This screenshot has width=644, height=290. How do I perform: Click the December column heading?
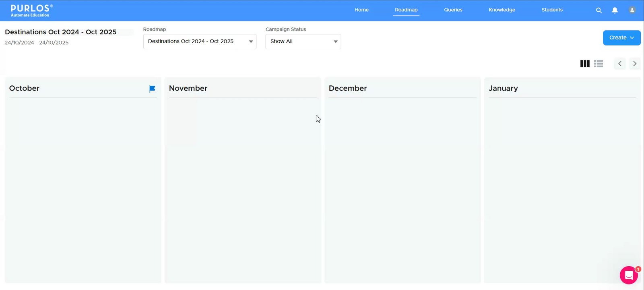coord(348,88)
